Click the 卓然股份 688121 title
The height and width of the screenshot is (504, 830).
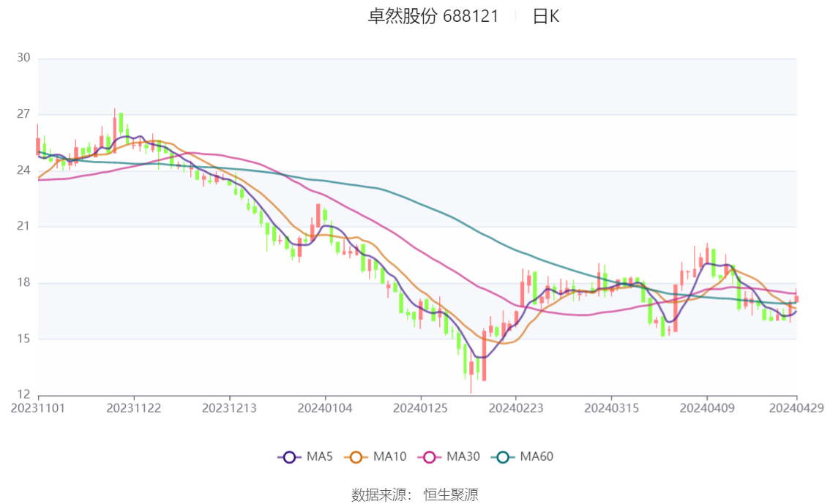(x=433, y=16)
